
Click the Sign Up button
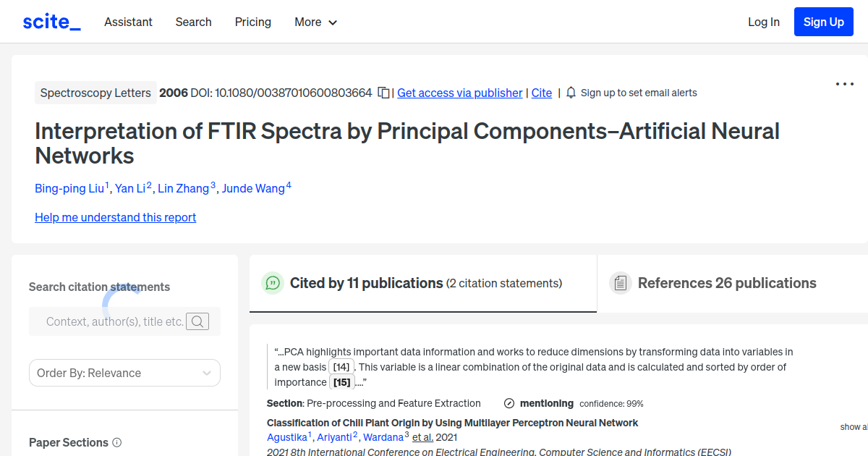point(823,21)
